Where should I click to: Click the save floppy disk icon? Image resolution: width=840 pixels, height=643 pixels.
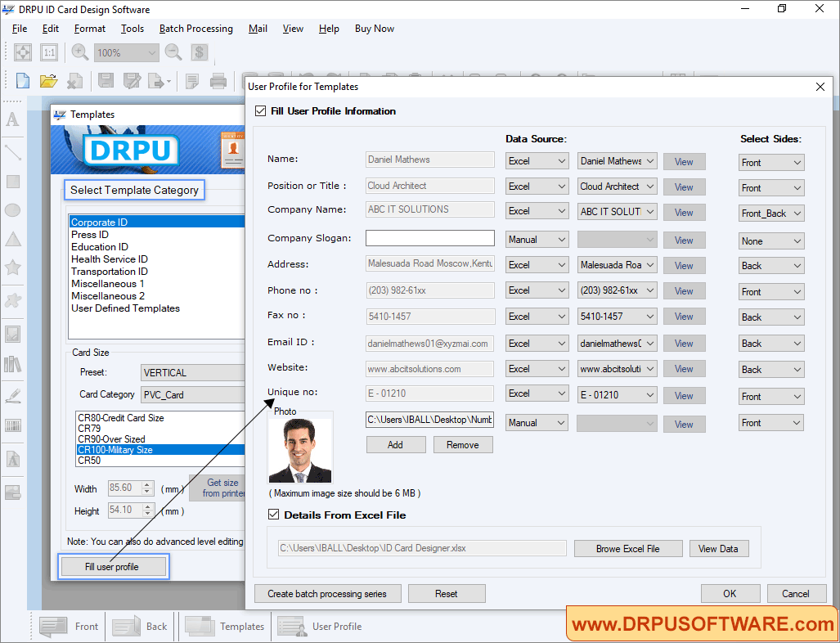pos(106,81)
